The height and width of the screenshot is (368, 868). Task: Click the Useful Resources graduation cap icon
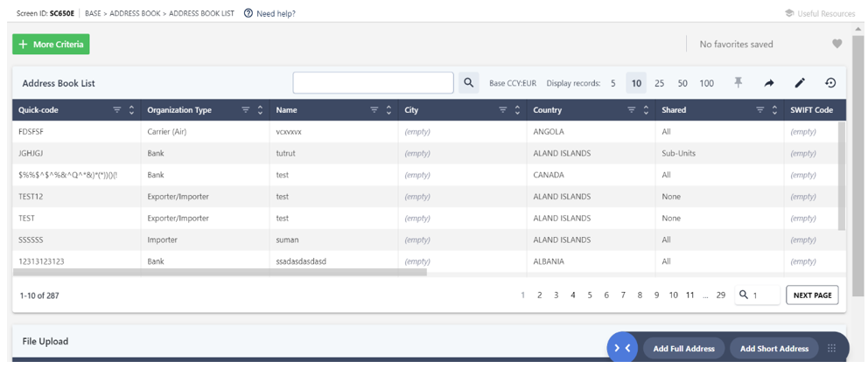pyautogui.click(x=790, y=13)
